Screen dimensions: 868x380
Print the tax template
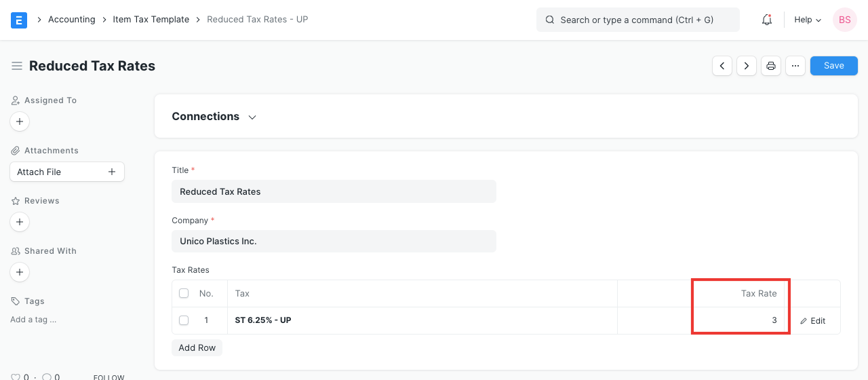point(771,66)
